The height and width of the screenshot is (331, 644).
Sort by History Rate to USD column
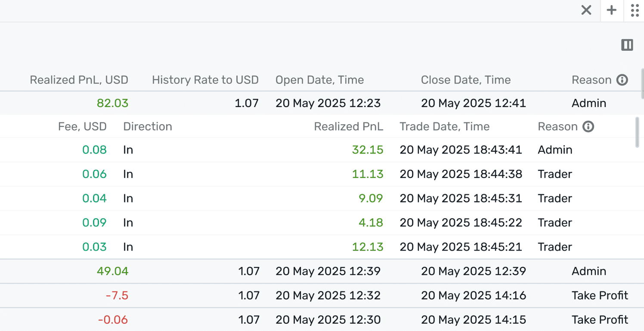205,80
